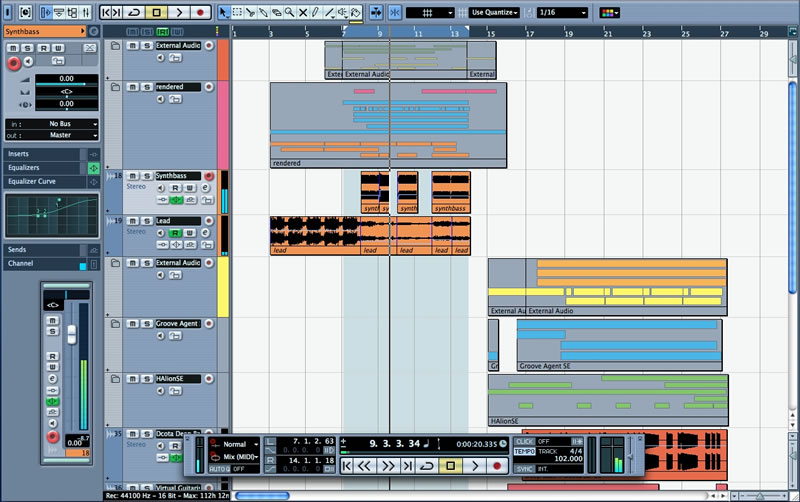The image size is (800, 502).
Task: Mute the Synthbass track
Action: pos(132,176)
